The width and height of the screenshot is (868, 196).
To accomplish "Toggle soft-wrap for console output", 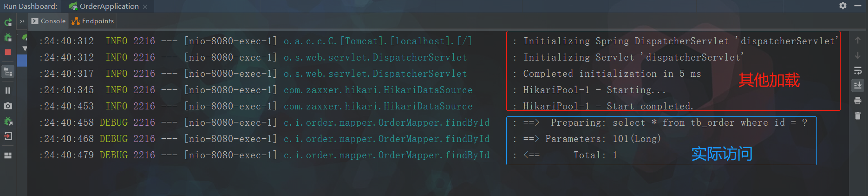I will pyautogui.click(x=858, y=71).
